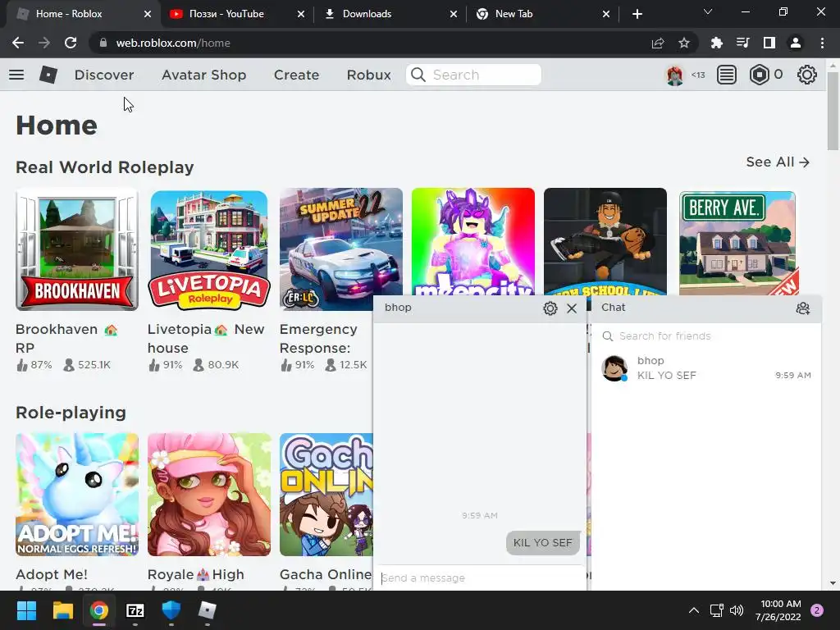The height and width of the screenshot is (630, 840).
Task: Open the Discover menu item
Action: (x=104, y=75)
